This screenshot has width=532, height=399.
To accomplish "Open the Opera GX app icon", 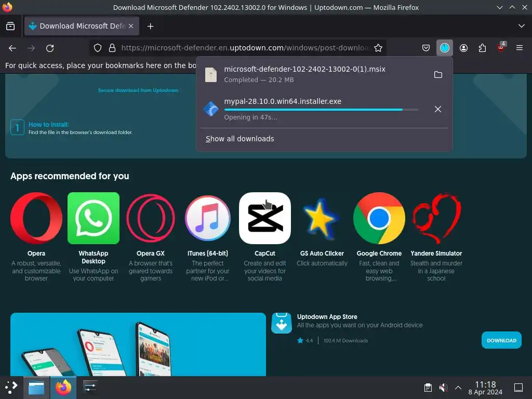I will [151, 218].
